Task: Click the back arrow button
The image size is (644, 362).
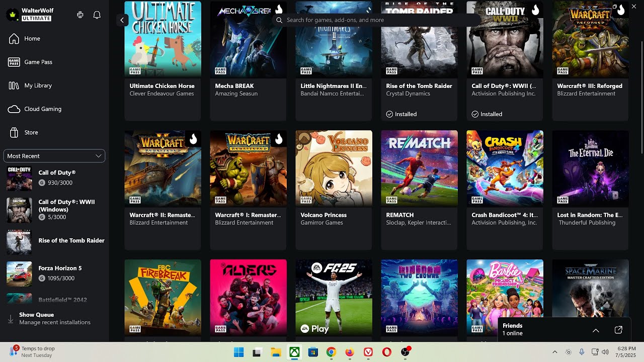Action: (x=122, y=20)
